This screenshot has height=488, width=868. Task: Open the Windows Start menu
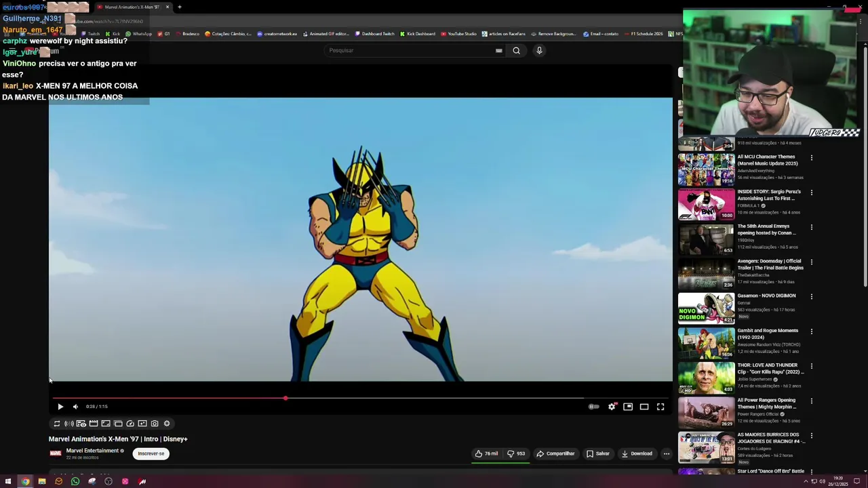(8, 482)
